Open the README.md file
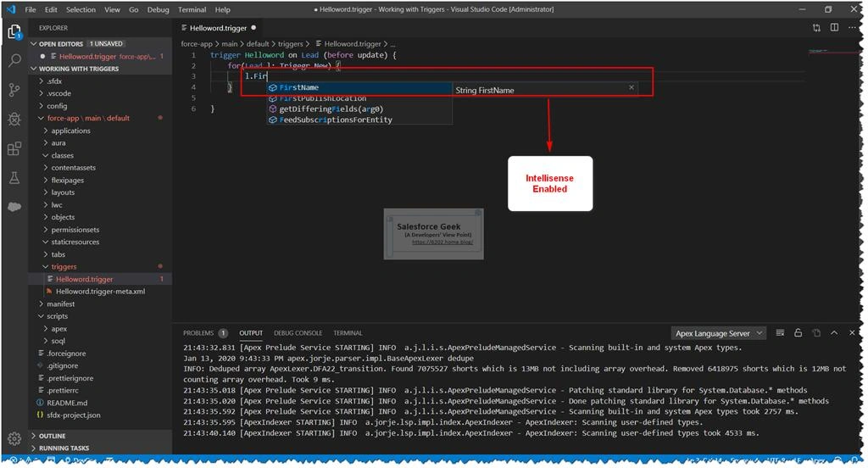The width and height of the screenshot is (868, 468). 100,403
